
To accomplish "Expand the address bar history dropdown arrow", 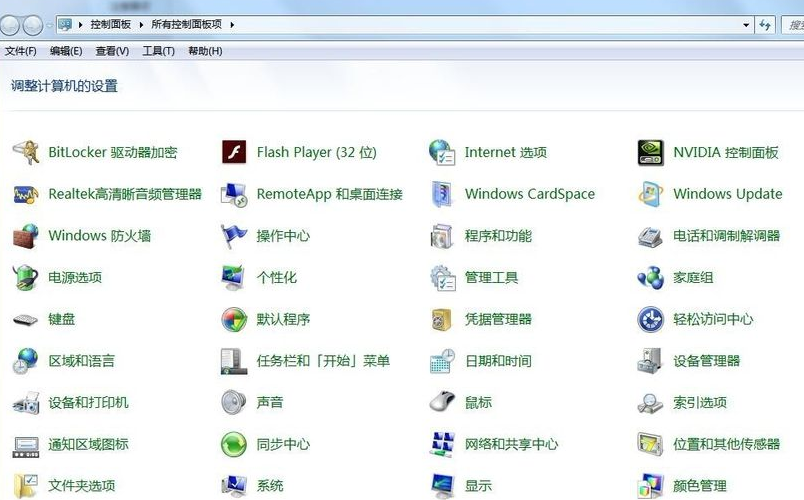I will coord(746,24).
